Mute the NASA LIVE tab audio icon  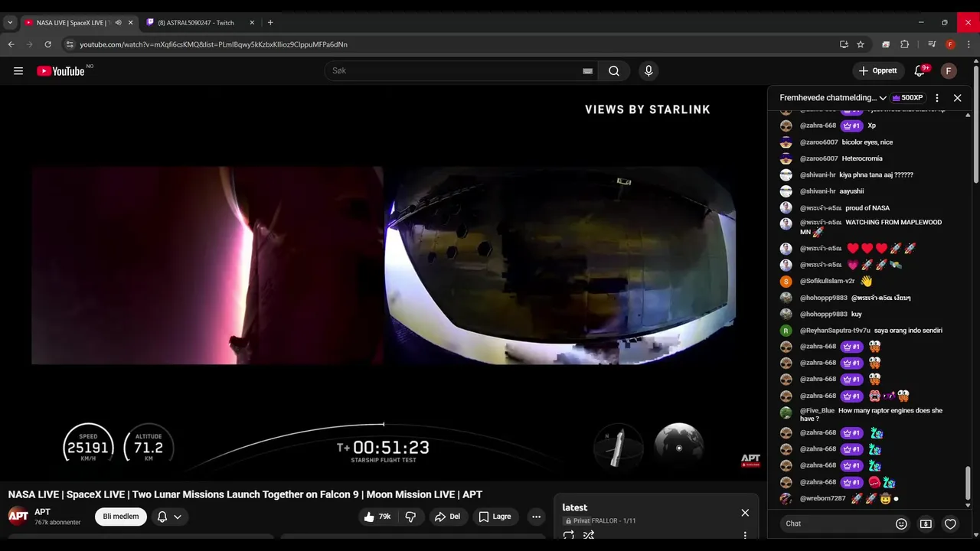pos(118,23)
